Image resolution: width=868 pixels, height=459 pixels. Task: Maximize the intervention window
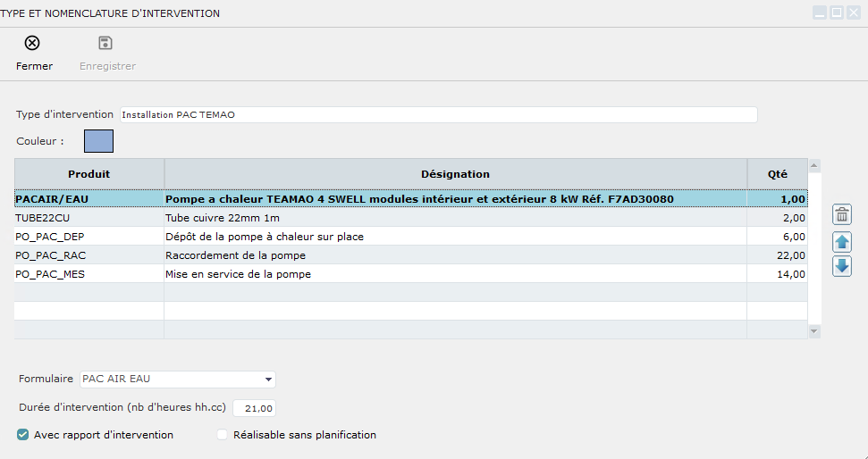pyautogui.click(x=837, y=13)
